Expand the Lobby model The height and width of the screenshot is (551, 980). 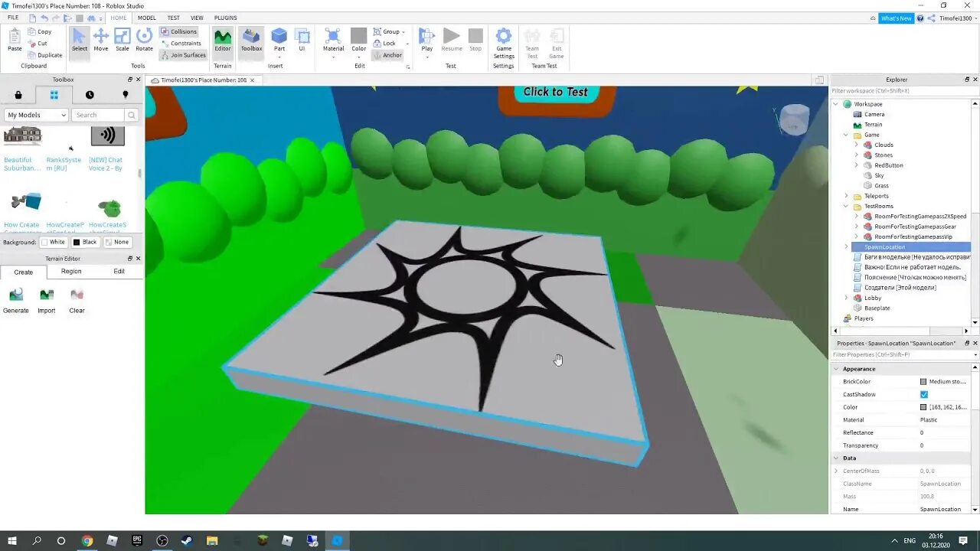(x=846, y=298)
